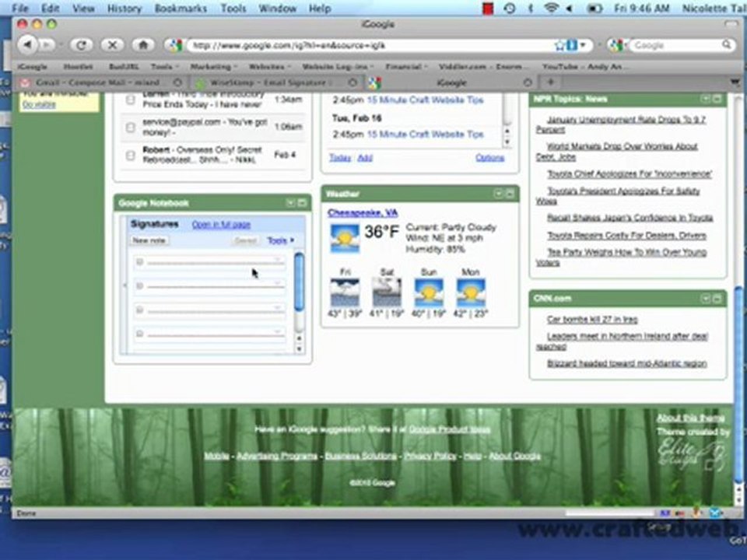Open the Window menu
The height and width of the screenshot is (560, 747).
tap(277, 8)
